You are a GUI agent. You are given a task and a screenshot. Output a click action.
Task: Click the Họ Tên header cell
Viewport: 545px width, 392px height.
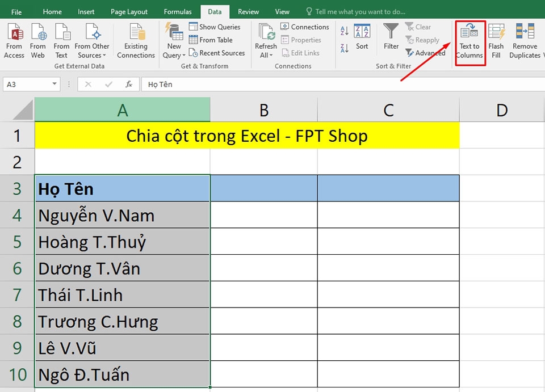pyautogui.click(x=123, y=188)
